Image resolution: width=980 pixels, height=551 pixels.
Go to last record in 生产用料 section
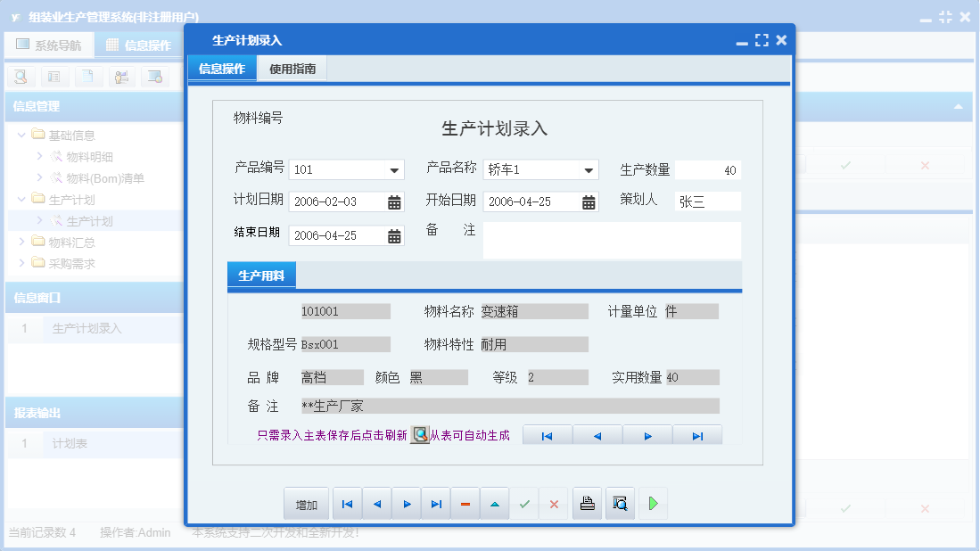[x=697, y=435]
